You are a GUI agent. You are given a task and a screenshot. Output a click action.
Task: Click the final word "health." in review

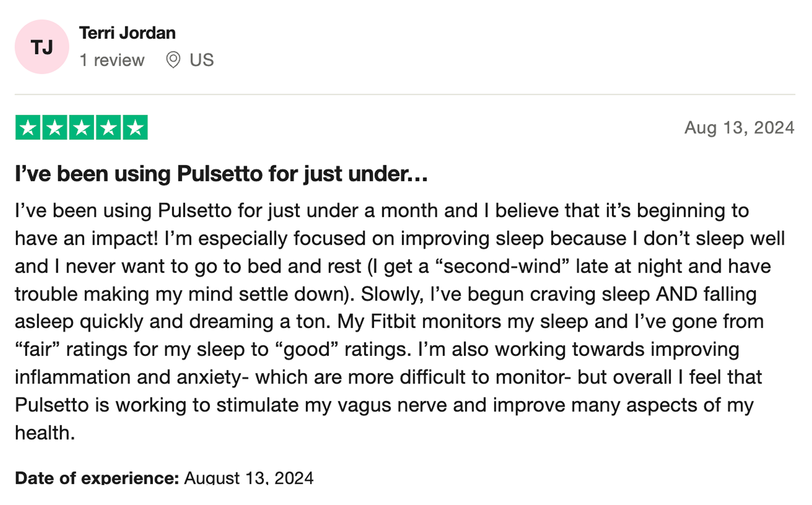(45, 433)
